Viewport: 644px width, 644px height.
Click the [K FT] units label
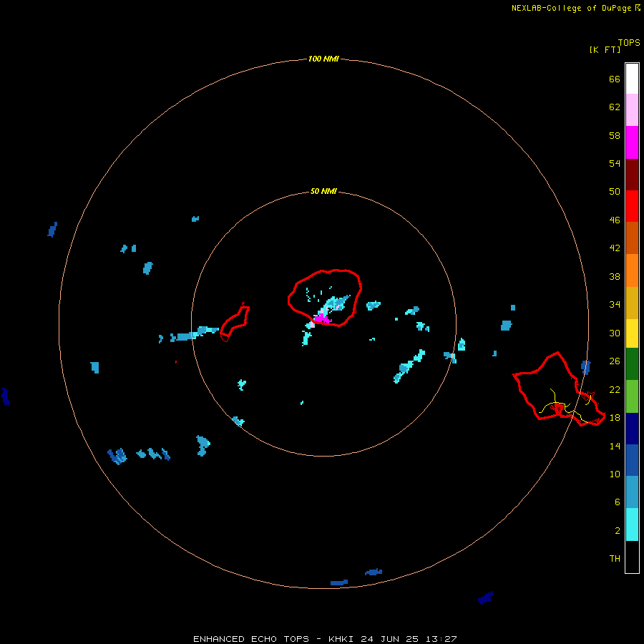605,49
